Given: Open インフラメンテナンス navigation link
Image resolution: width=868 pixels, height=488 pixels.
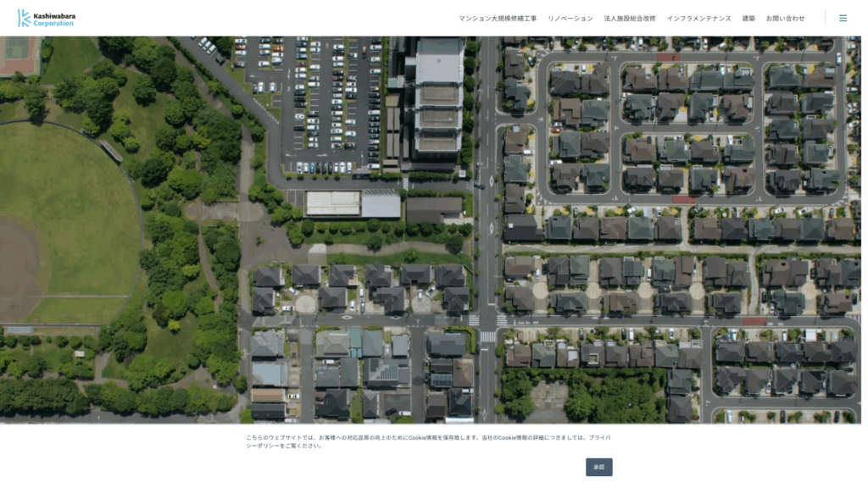Looking at the screenshot, I should [698, 19].
